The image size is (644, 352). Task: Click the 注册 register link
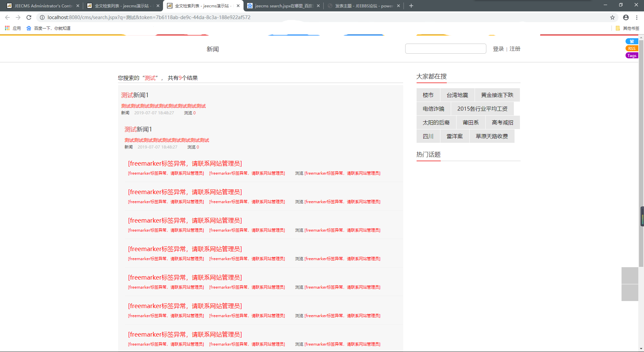click(x=515, y=49)
